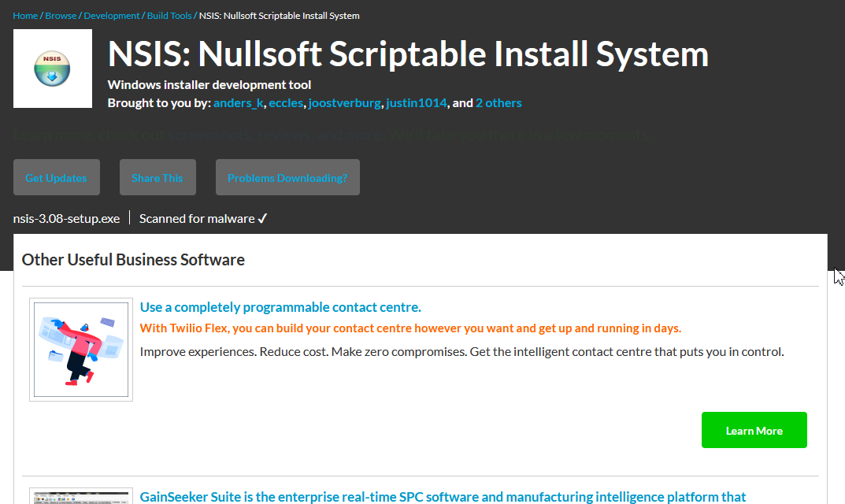Viewport: 845px width, 504px height.
Task: Show the '2 others' contributors link
Action: coord(498,103)
